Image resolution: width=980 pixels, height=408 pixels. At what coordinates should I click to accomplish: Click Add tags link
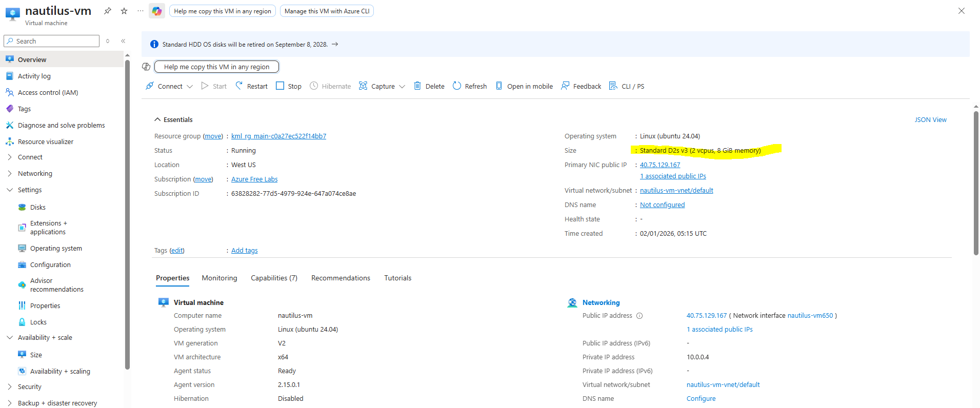(244, 250)
